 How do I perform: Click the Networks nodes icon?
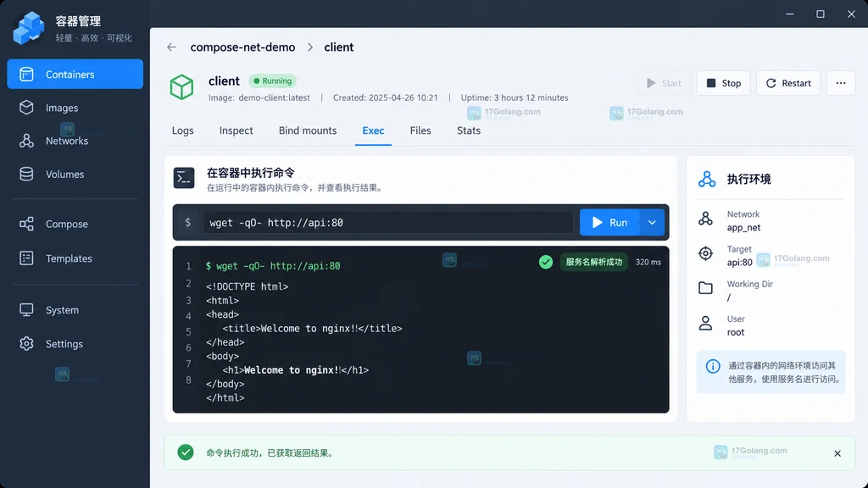(x=26, y=141)
